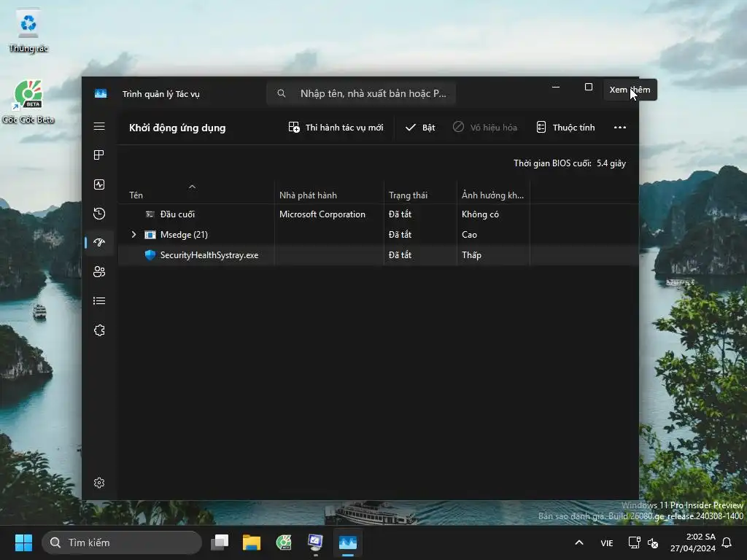Select the SecurityHealthSystray.exe row

379,255
